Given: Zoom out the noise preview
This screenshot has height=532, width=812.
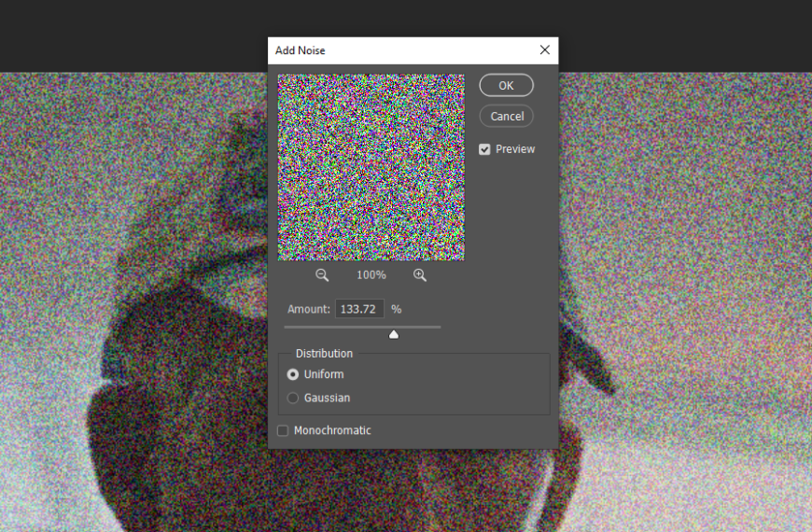Looking at the screenshot, I should (322, 275).
